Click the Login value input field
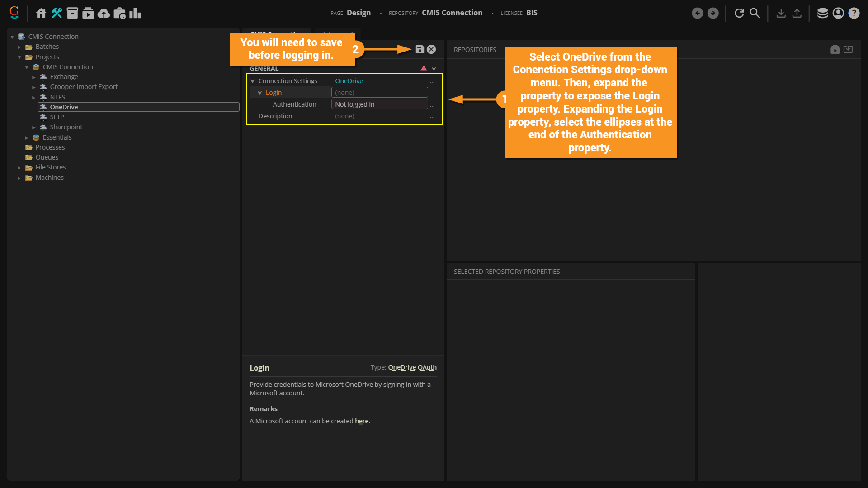Viewport: 868px width, 488px height. tap(379, 93)
